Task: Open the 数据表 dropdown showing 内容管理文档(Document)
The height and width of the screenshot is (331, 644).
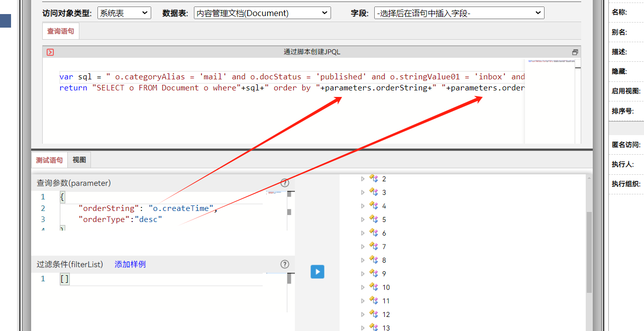Action: [262, 13]
